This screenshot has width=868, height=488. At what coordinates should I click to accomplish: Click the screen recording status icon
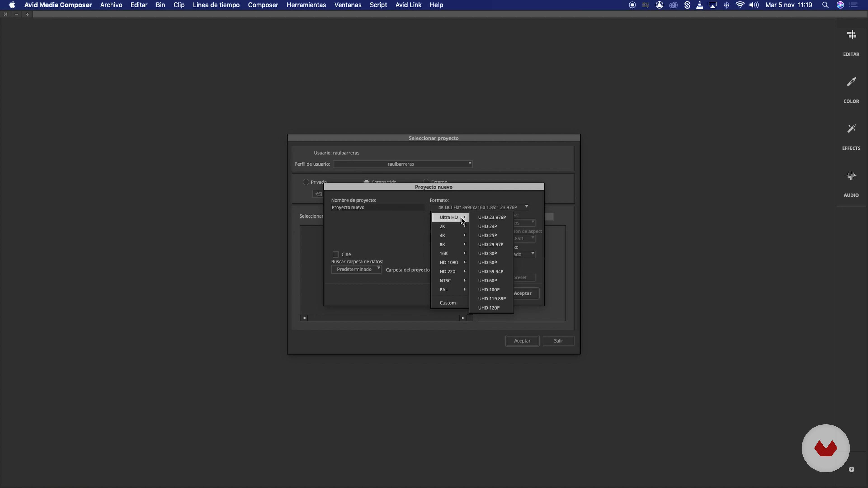click(x=632, y=5)
